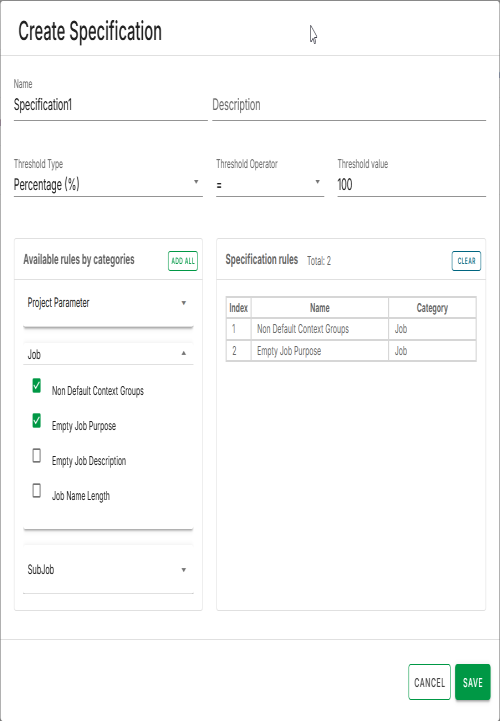Edit the Threshold value field
Screen dimensions: 500x721
[x=411, y=185]
